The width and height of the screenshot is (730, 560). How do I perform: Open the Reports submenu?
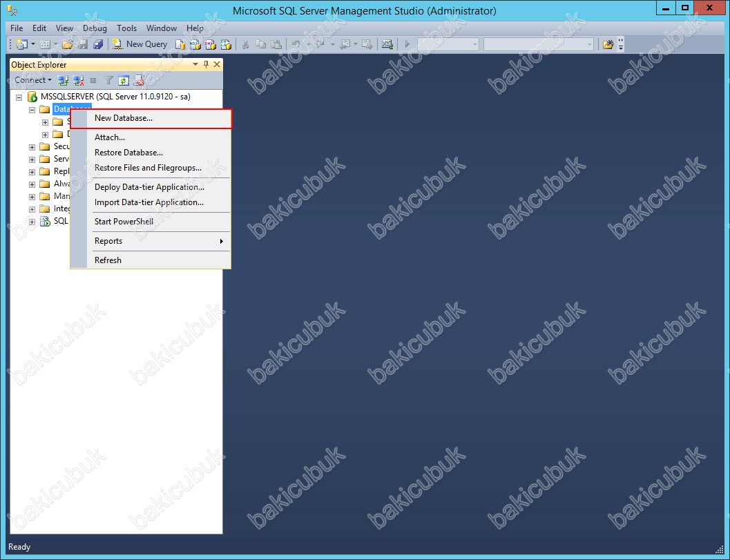point(151,241)
